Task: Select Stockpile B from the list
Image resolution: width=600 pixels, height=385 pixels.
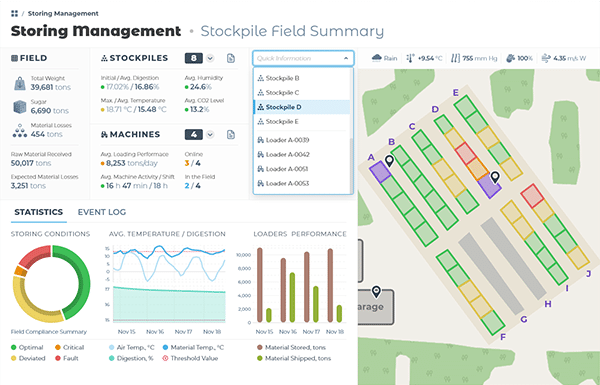Action: click(x=302, y=78)
